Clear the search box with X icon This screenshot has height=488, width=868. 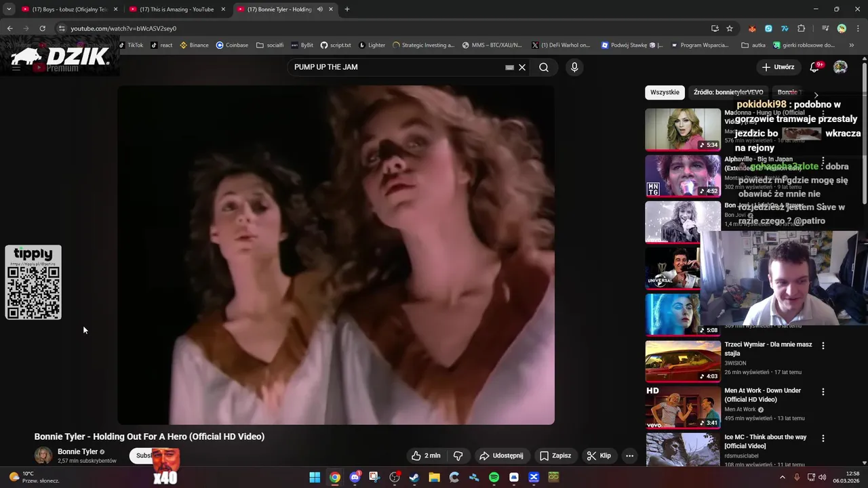click(522, 67)
